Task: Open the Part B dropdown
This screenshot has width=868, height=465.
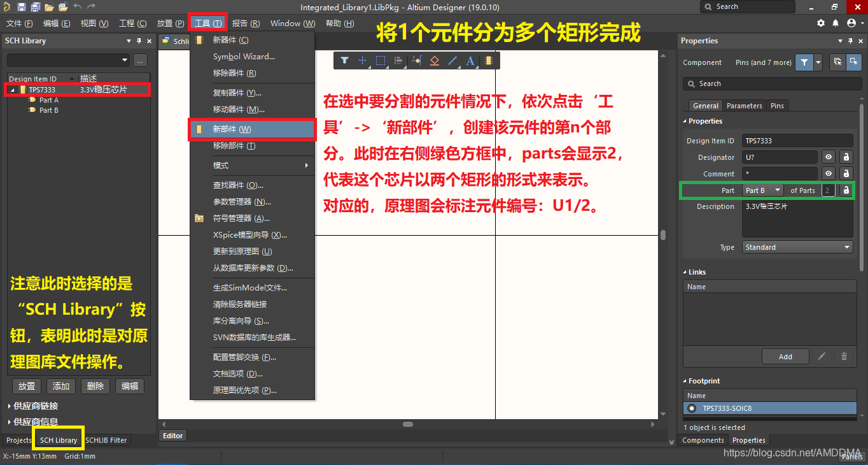Action: 764,190
